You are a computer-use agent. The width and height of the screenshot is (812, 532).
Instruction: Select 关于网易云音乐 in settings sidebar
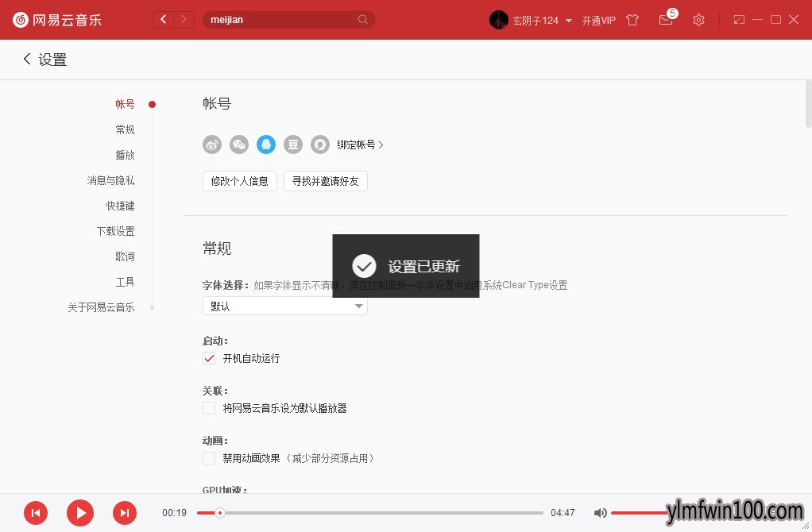101,306
